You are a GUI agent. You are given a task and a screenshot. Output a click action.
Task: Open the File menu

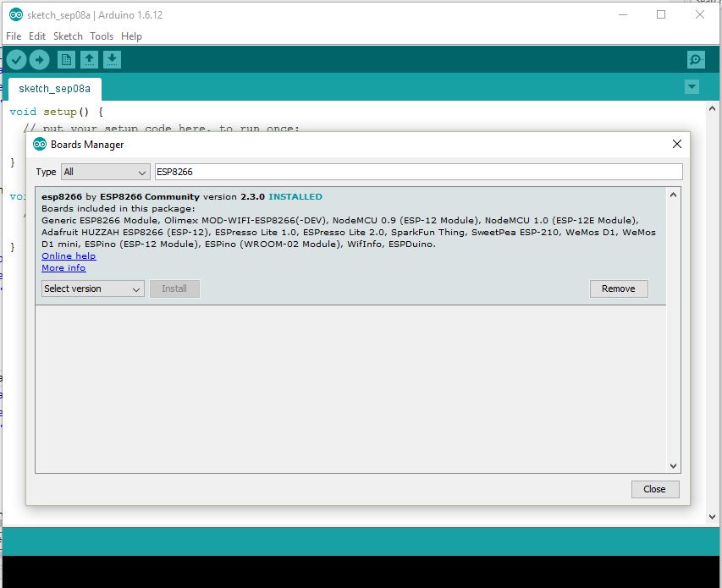pos(14,36)
